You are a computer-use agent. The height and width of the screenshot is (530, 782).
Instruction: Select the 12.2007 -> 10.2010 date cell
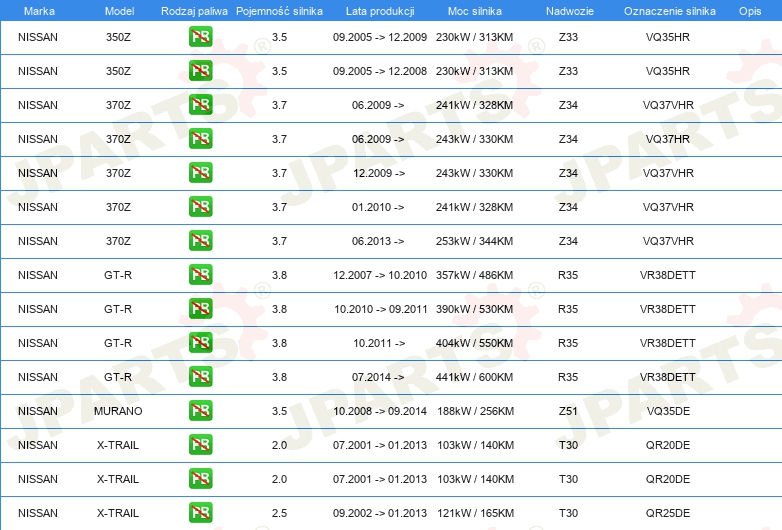(380, 275)
